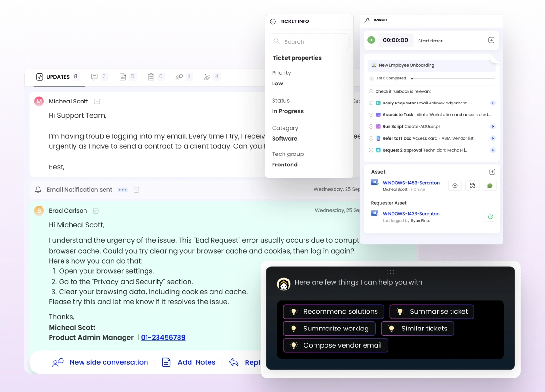
Task: Click the Recommend solutions suggestion button
Action: click(x=334, y=311)
